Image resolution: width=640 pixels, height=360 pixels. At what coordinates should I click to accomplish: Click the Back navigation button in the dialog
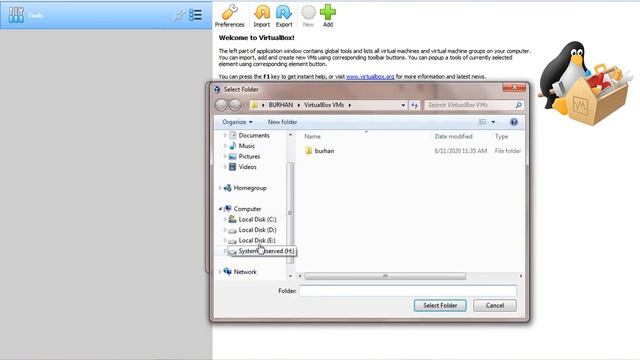tap(221, 105)
